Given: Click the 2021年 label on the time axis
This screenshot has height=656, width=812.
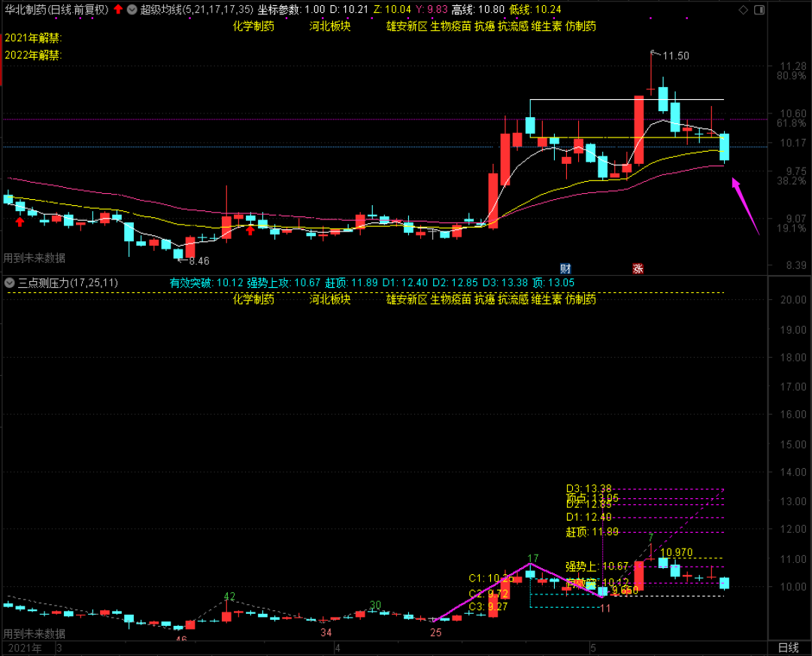Looking at the screenshot, I should 25,648.
